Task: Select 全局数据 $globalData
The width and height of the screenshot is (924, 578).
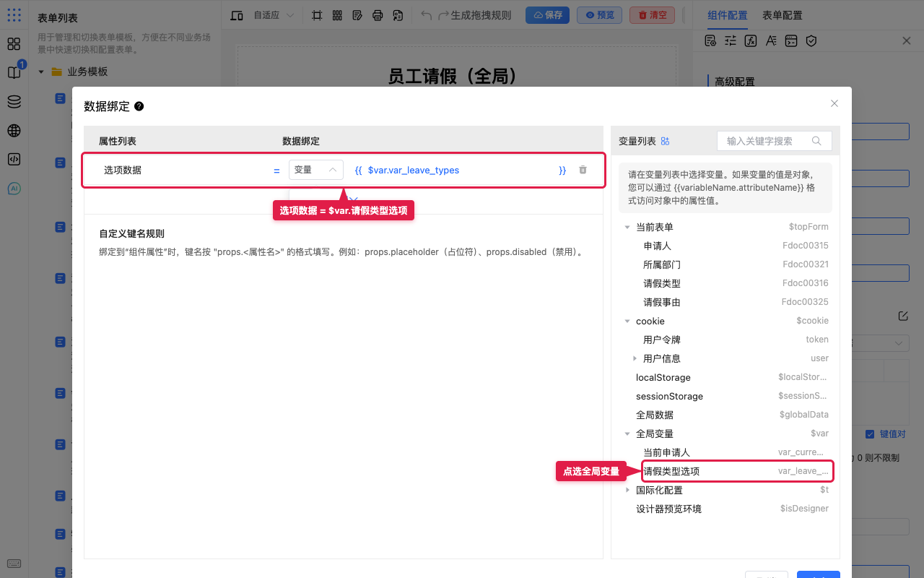Action: tap(731, 415)
